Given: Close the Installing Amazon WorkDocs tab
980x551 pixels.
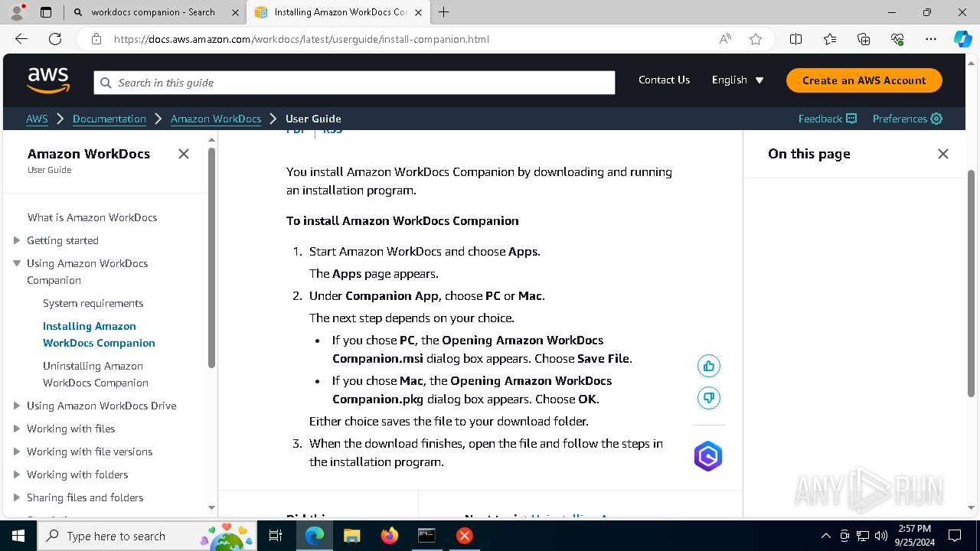Looking at the screenshot, I should coord(419,12).
